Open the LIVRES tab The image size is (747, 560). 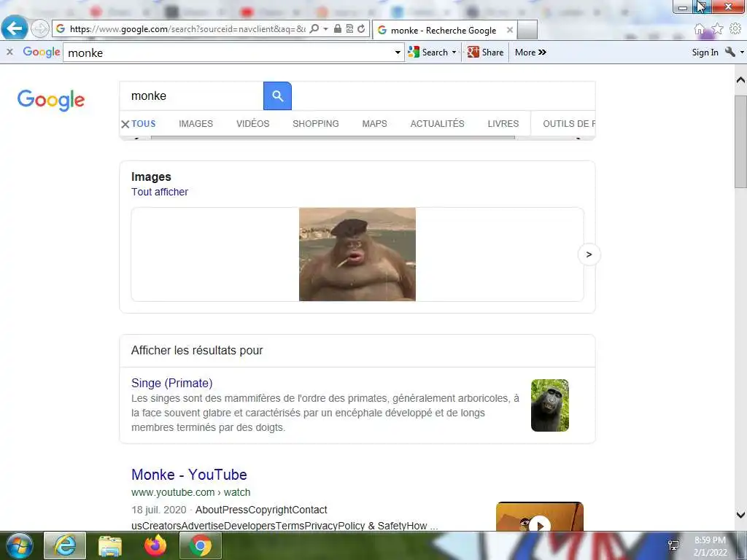tap(503, 124)
